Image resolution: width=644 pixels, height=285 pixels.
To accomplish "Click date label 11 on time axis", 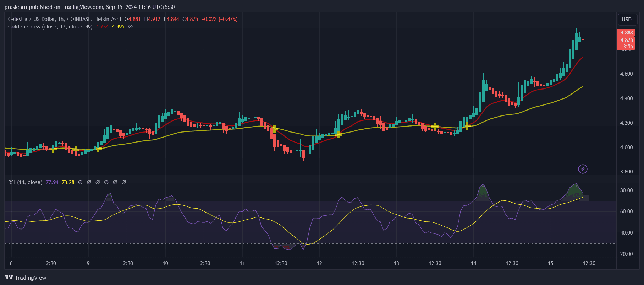I will (242, 263).
